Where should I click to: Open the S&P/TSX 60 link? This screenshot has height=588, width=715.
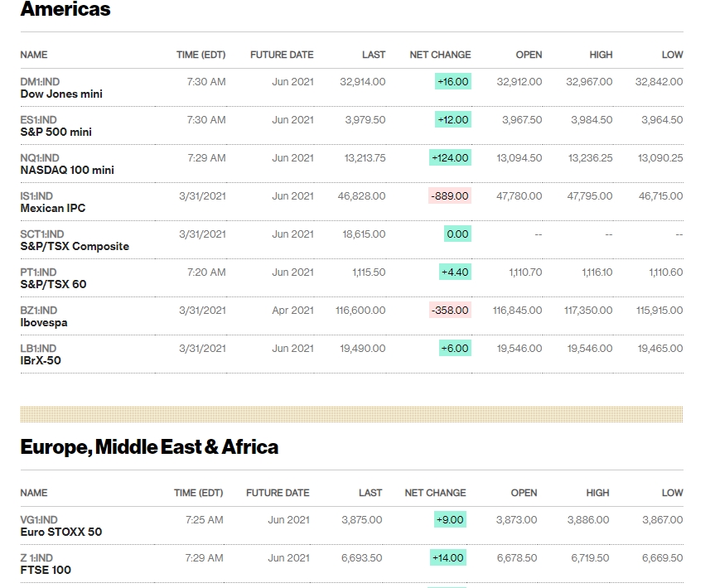[x=53, y=285]
